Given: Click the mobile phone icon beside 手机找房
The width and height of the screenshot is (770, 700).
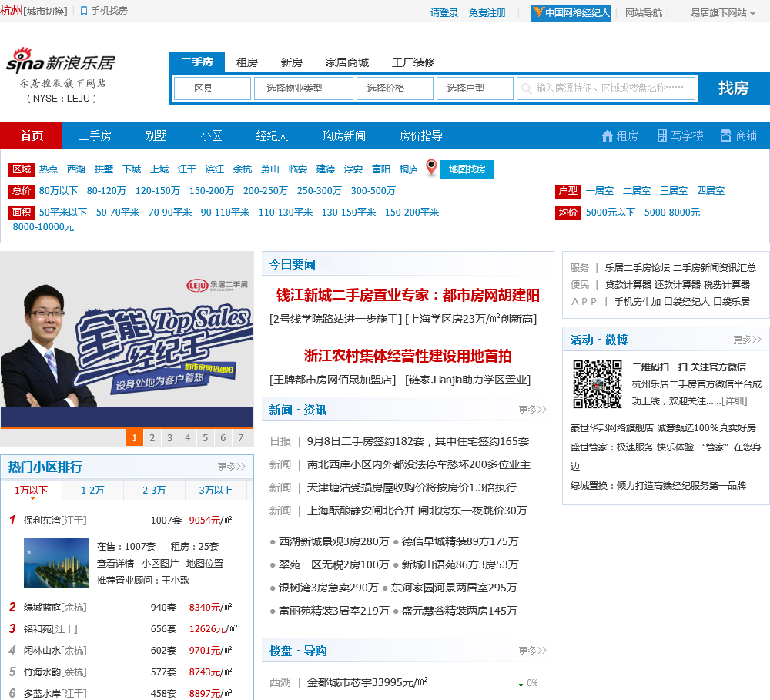Looking at the screenshot, I should point(84,11).
